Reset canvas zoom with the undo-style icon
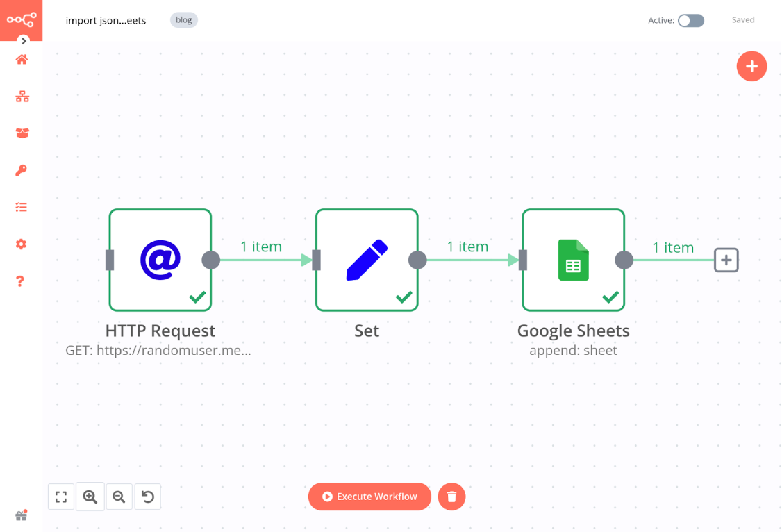 tap(147, 497)
